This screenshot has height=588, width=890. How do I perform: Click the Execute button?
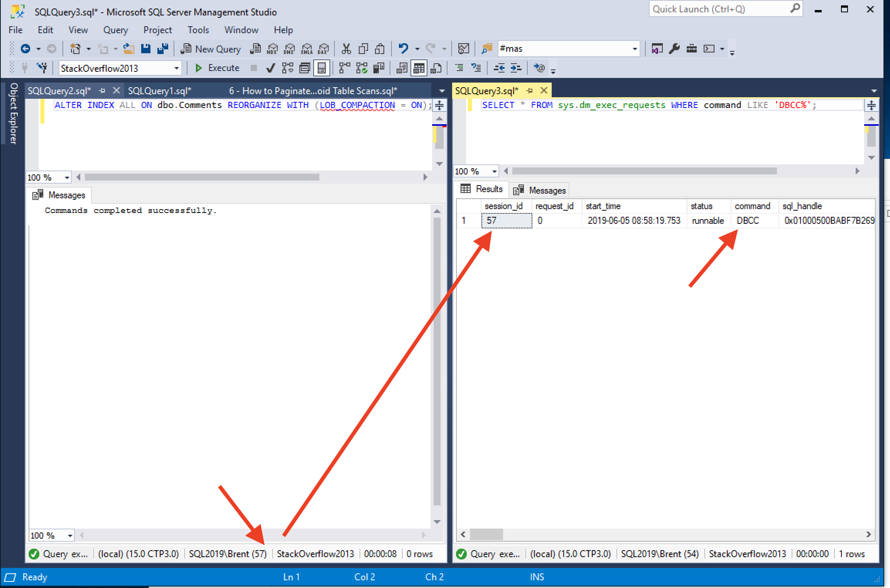tap(217, 68)
